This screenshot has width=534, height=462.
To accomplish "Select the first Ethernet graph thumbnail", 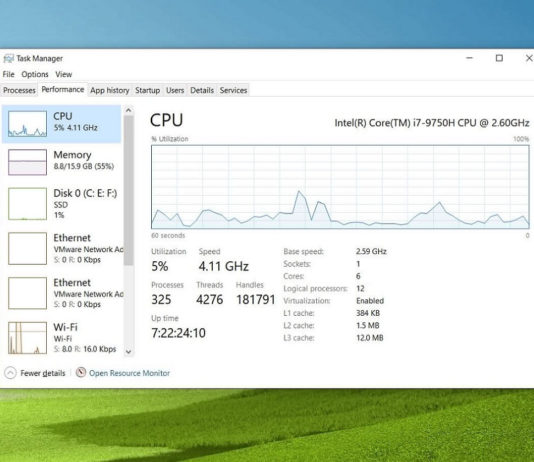I will [27, 249].
